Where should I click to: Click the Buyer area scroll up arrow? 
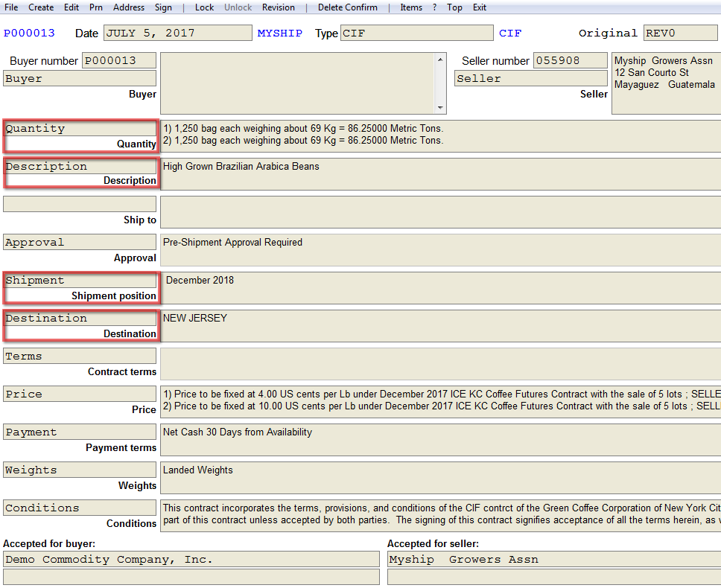click(x=440, y=60)
